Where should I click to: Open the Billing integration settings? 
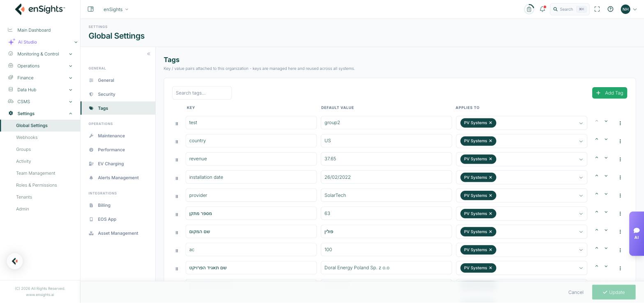pos(118,205)
